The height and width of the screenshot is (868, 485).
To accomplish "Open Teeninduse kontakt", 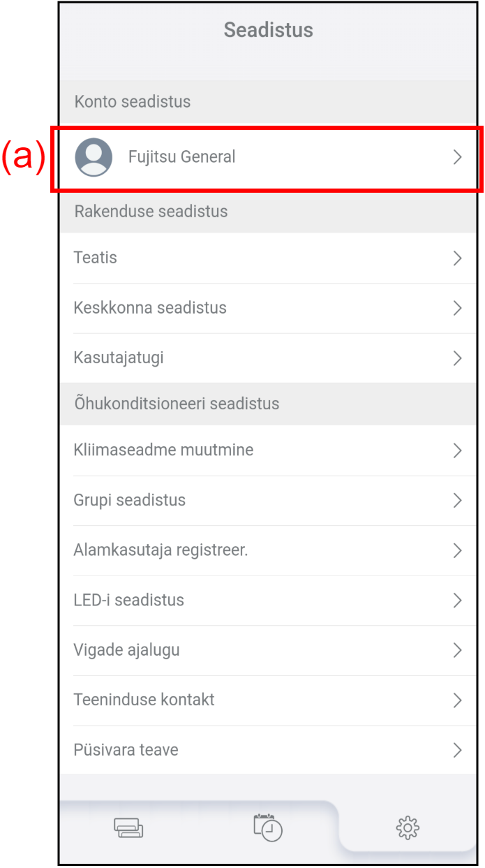I will 268,700.
